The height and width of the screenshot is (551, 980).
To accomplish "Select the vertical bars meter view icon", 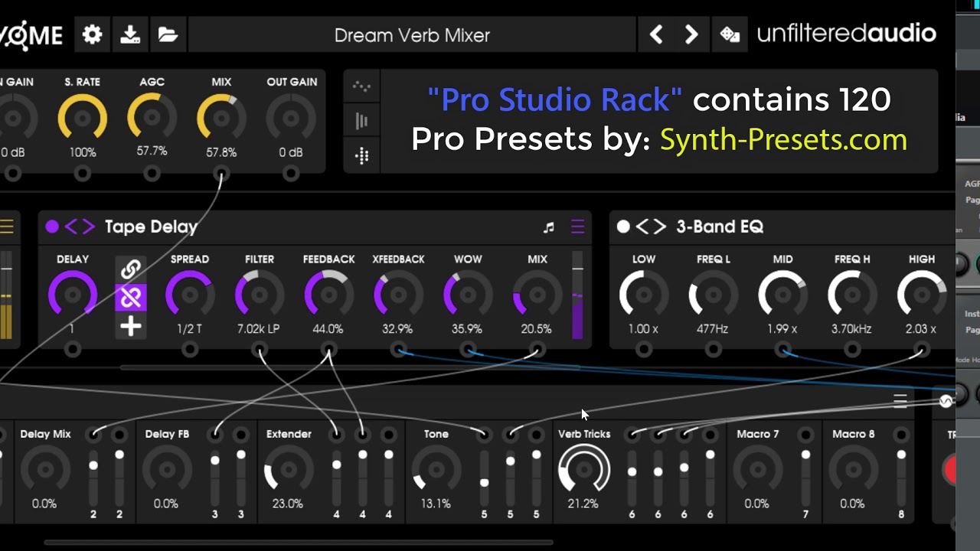I will point(361,121).
